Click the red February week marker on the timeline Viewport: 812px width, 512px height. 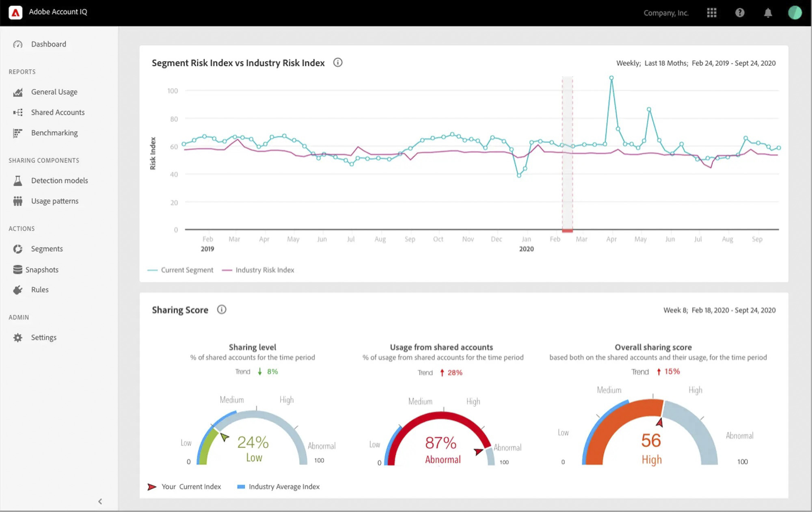pos(567,231)
